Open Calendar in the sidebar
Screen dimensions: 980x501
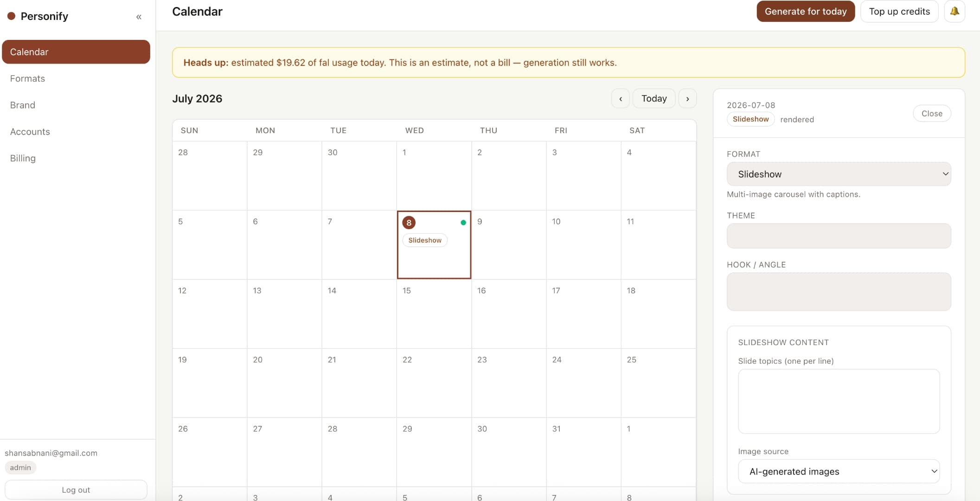(76, 51)
